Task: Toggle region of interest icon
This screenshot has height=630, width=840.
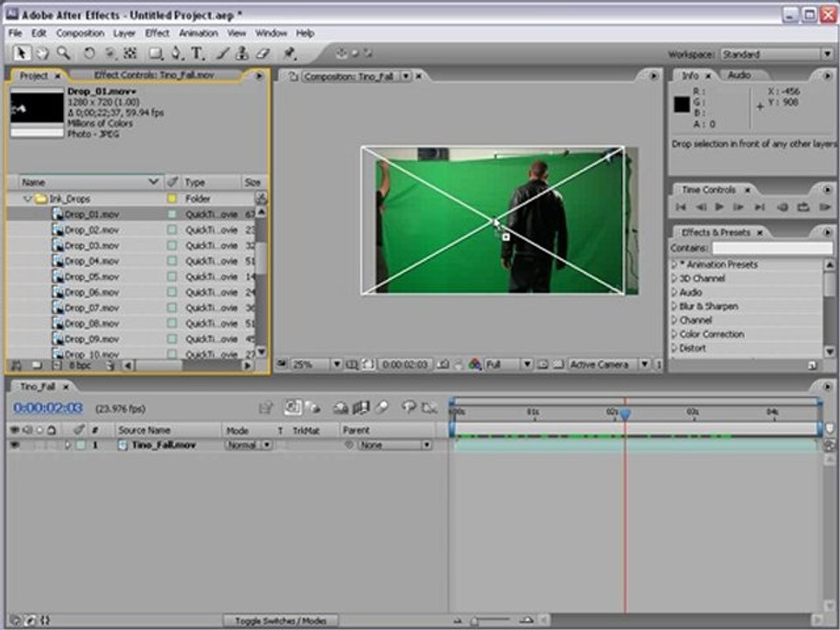Action: tap(542, 365)
